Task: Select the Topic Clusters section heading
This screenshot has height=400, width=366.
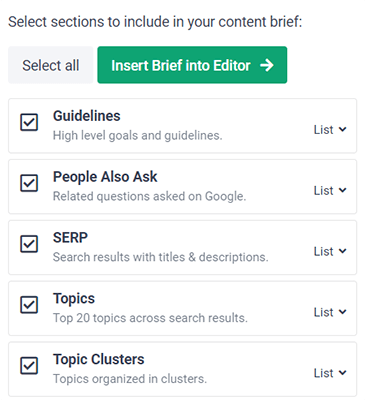Action: pos(99,359)
